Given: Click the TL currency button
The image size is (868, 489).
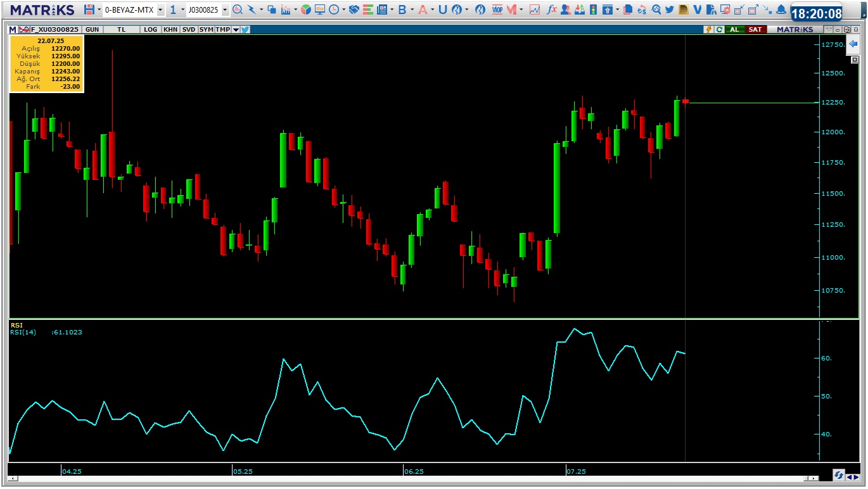Looking at the screenshot, I should point(121,30).
